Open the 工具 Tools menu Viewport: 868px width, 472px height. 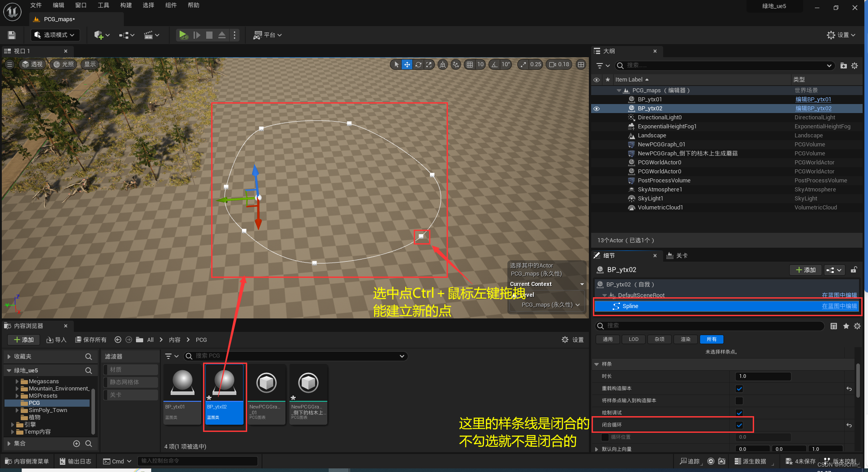[x=104, y=5]
